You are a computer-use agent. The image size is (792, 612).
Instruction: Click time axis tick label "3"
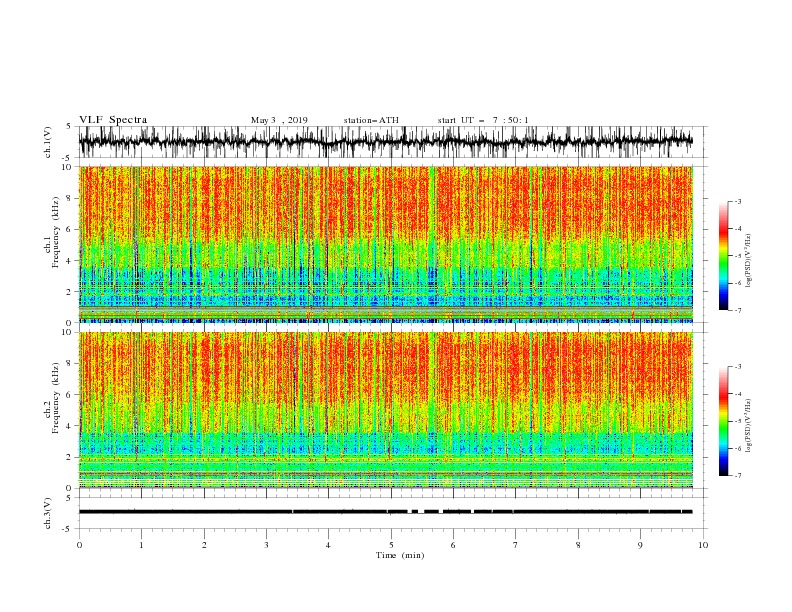[266, 545]
